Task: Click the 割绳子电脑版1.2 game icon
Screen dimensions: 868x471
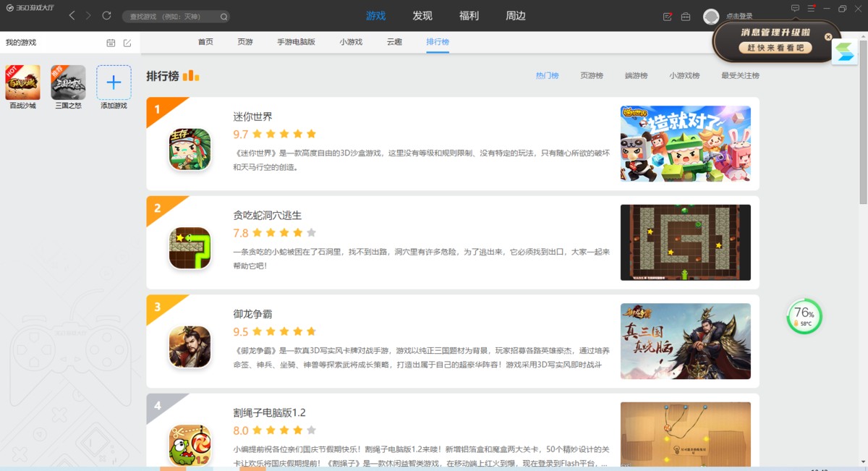Action: (x=190, y=446)
